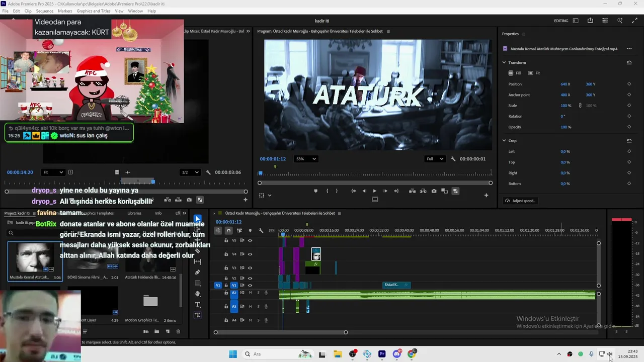Click Extract button in Program Monitor
This screenshot has height=362, width=644.
(x=423, y=191)
